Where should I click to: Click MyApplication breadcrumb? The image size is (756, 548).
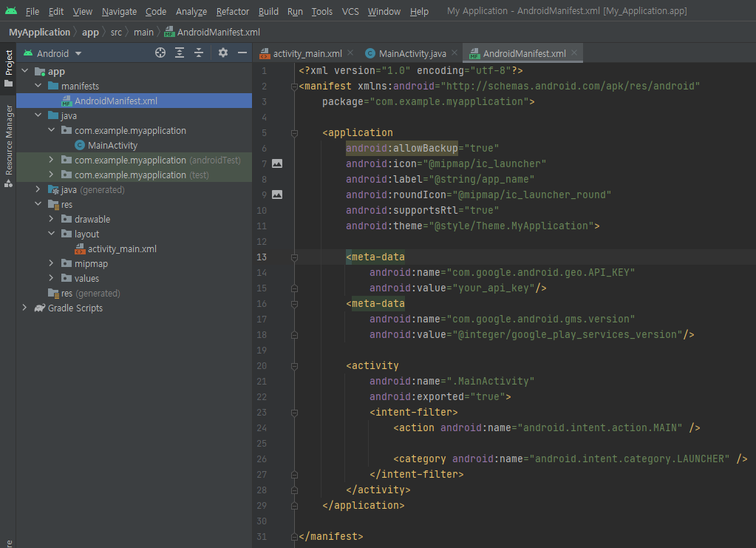click(39, 33)
